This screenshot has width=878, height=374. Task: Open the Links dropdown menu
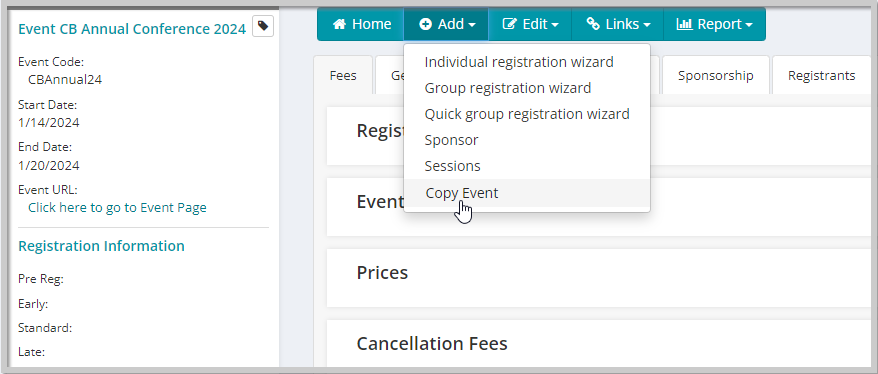click(x=618, y=24)
